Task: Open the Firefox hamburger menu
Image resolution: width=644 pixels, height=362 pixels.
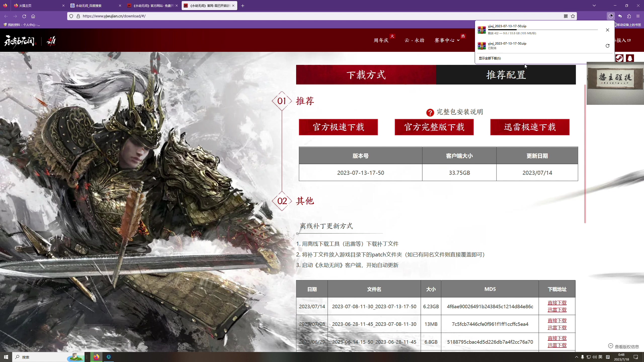Action: tap(638, 16)
